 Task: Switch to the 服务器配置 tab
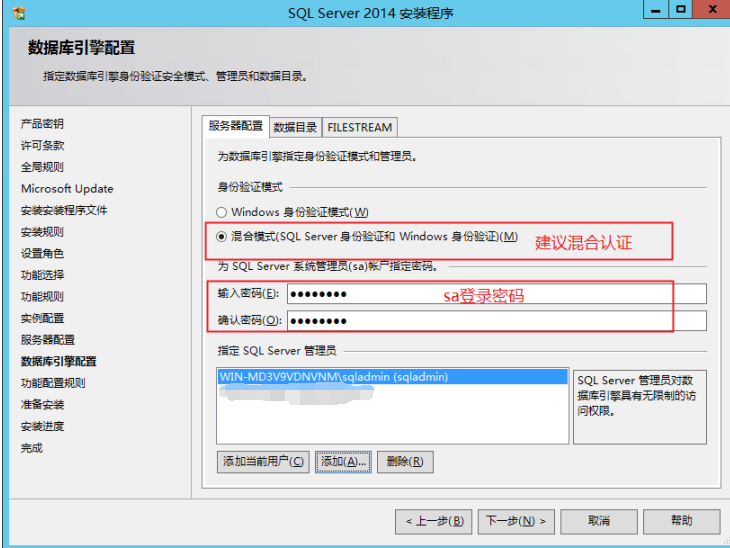236,126
